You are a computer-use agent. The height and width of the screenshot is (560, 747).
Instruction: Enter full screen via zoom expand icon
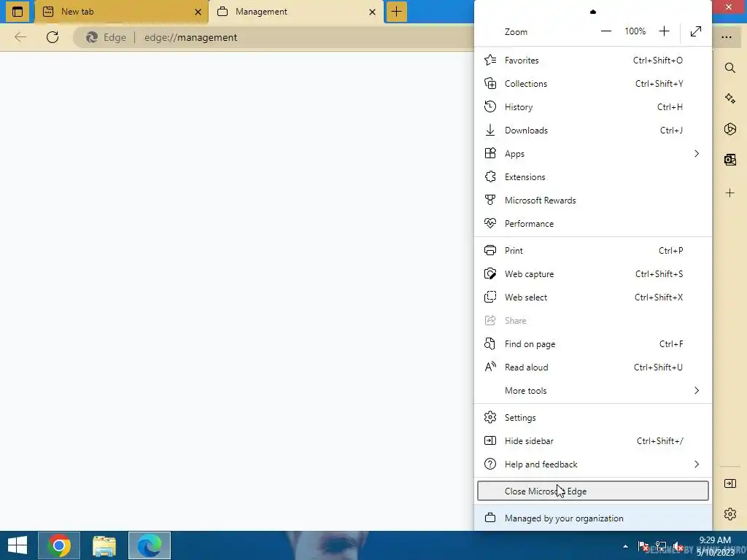point(695,31)
